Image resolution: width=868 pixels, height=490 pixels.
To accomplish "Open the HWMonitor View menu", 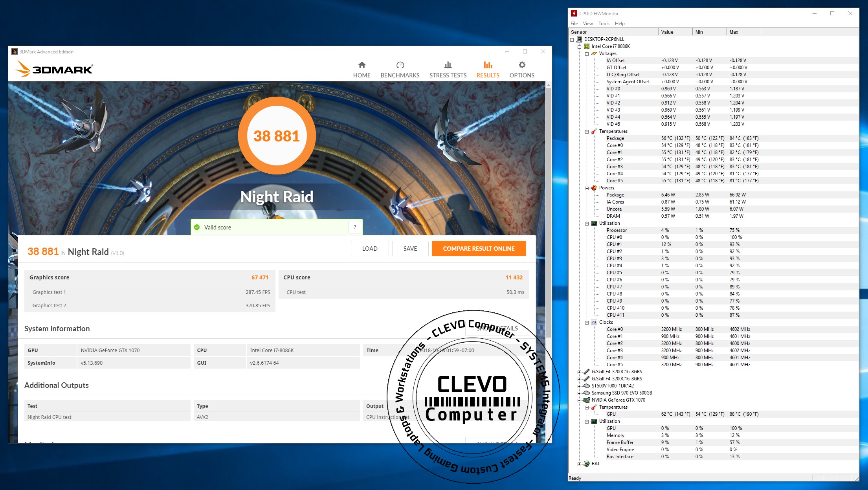I will (x=587, y=24).
